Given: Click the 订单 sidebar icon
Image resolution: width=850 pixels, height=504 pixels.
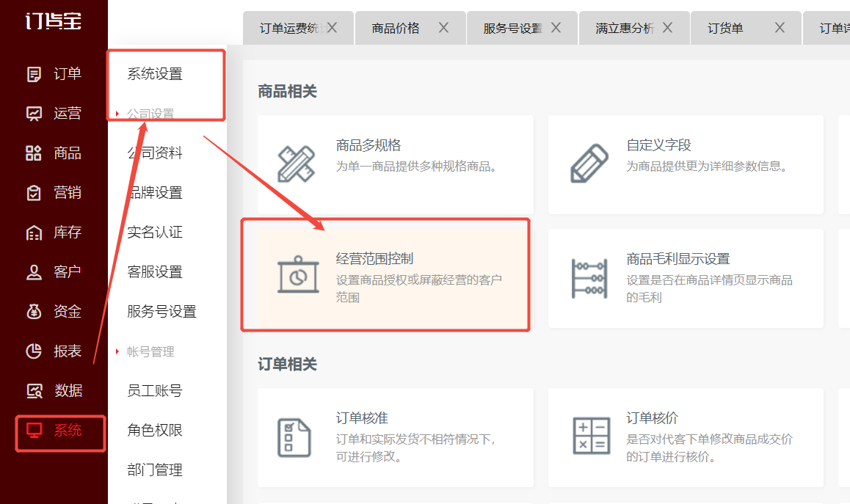Looking at the screenshot, I should tap(34, 73).
